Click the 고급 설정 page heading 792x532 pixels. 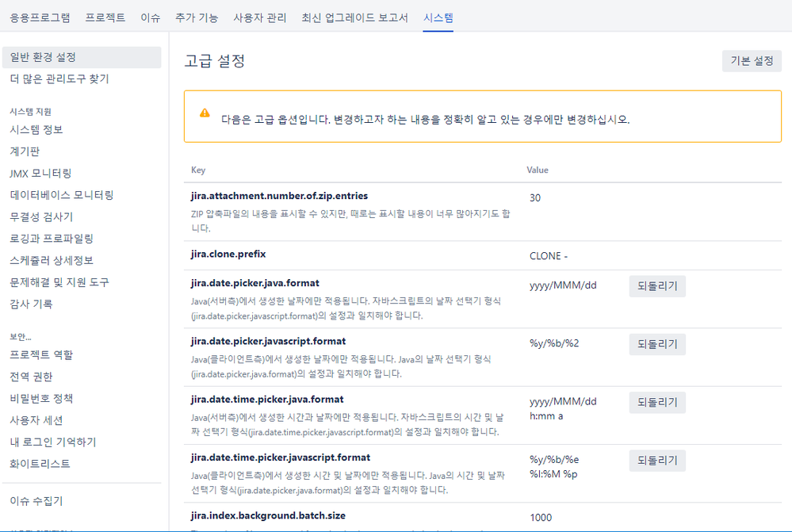pos(215,61)
